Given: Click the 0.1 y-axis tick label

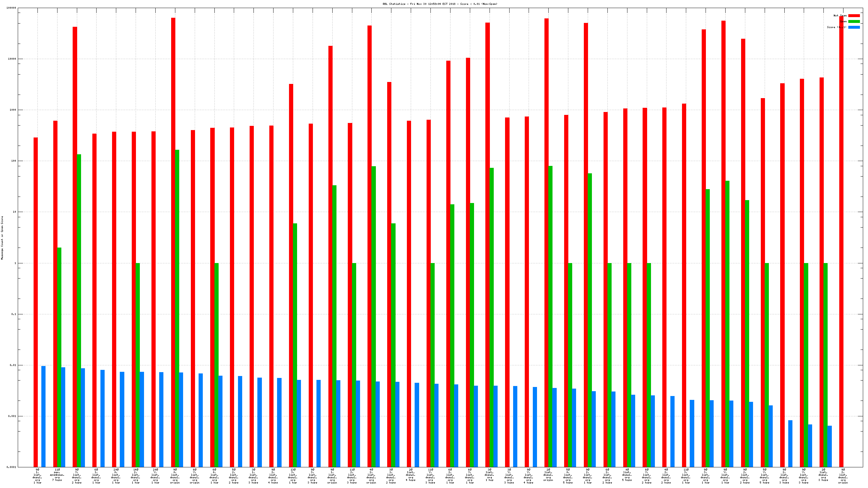Looking at the screenshot, I should pyautogui.click(x=14, y=314).
